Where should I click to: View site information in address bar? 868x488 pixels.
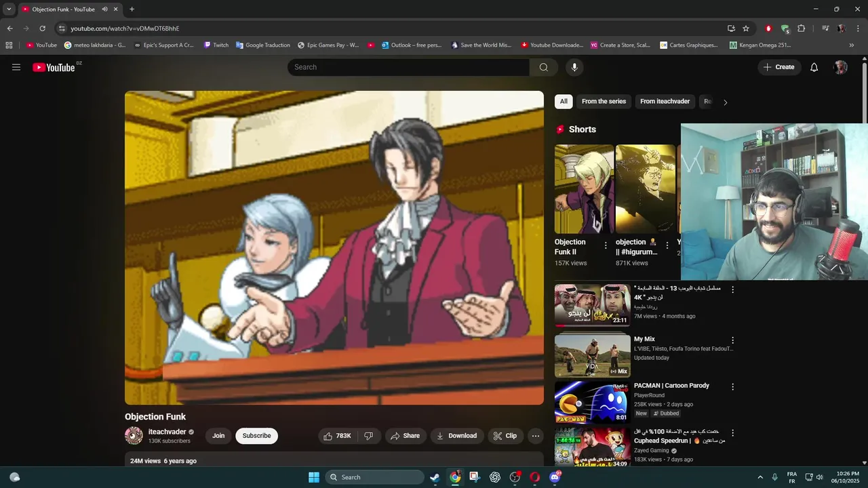(62, 28)
